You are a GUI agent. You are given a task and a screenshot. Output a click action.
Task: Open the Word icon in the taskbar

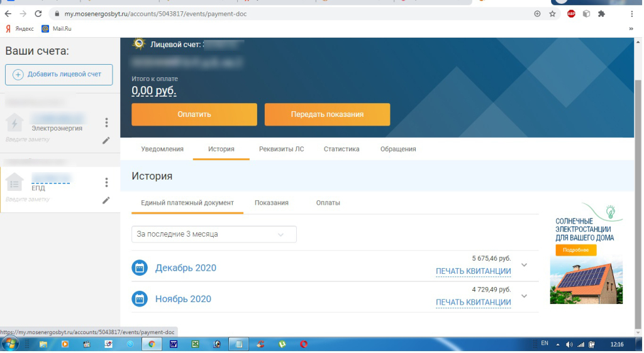coord(173,344)
